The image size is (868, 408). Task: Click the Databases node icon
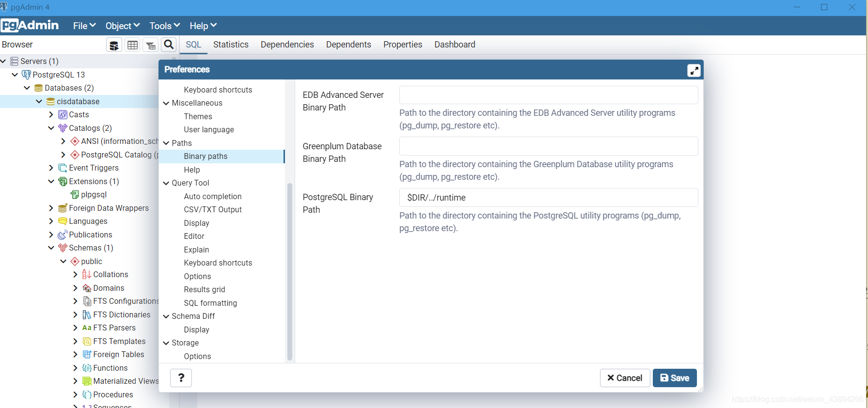point(38,88)
